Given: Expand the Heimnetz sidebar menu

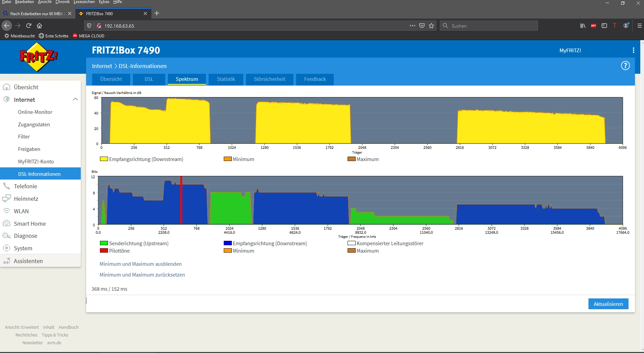Looking at the screenshot, I should [26, 199].
